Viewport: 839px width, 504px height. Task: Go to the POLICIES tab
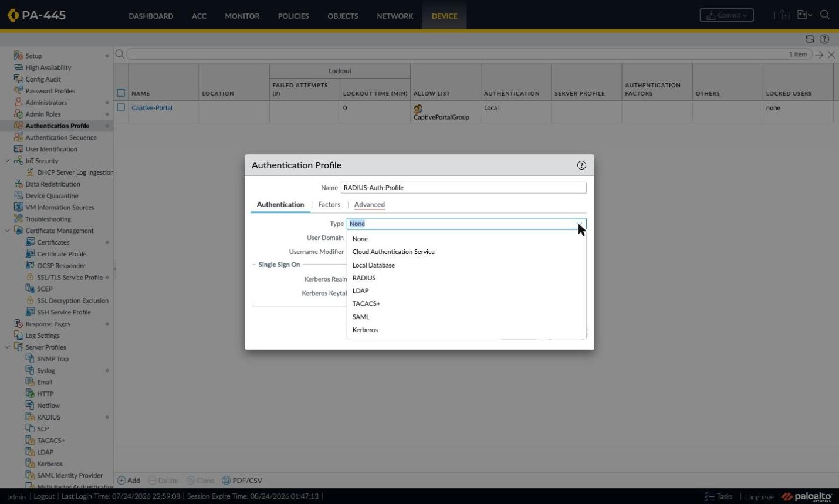pos(293,16)
